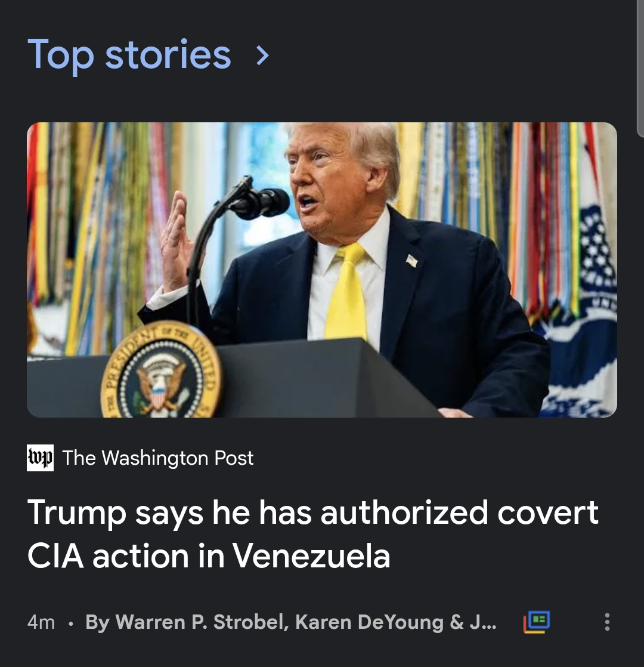Screen dimensions: 644x667
Task: Select 'The Washington Post' source name
Action: [158, 458]
